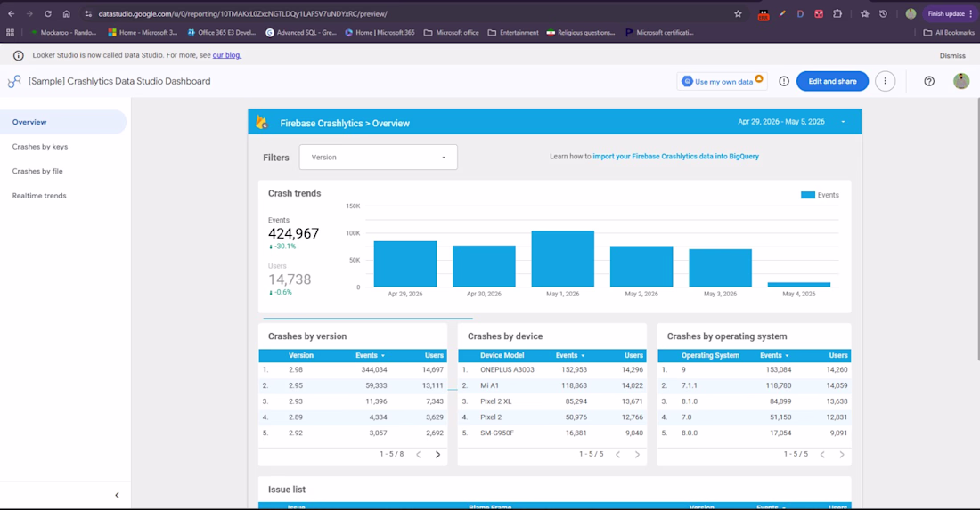Open the report info circle icon
980x510 pixels.
[x=784, y=81]
